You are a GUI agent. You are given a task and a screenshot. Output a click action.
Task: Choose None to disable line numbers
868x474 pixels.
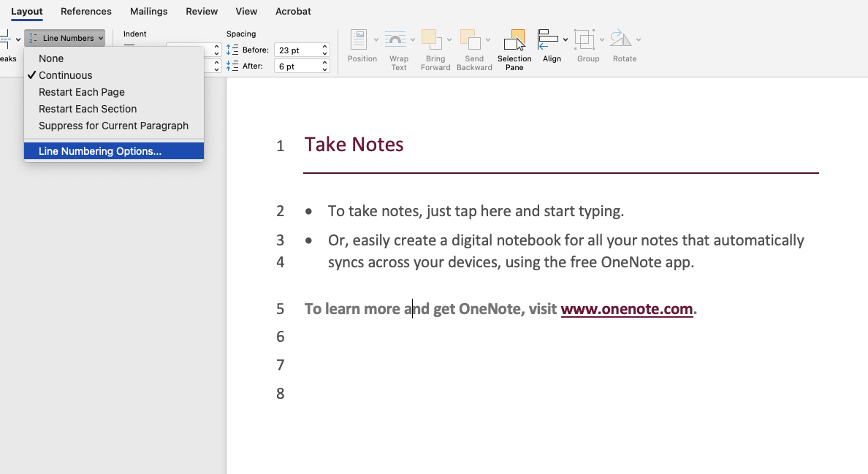pos(51,58)
